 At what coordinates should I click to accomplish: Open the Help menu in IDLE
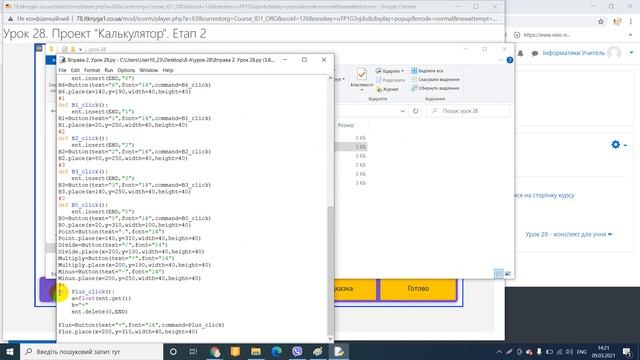168,70
